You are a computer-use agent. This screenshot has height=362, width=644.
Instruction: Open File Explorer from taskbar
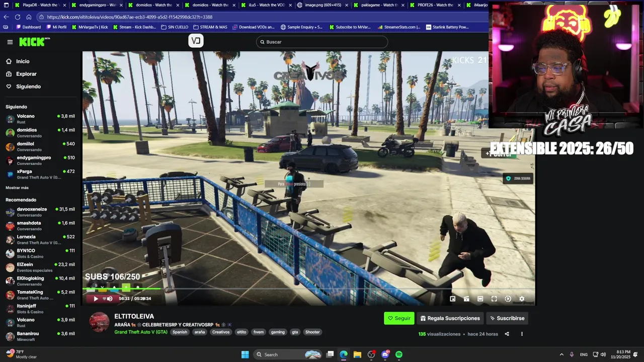click(357, 354)
